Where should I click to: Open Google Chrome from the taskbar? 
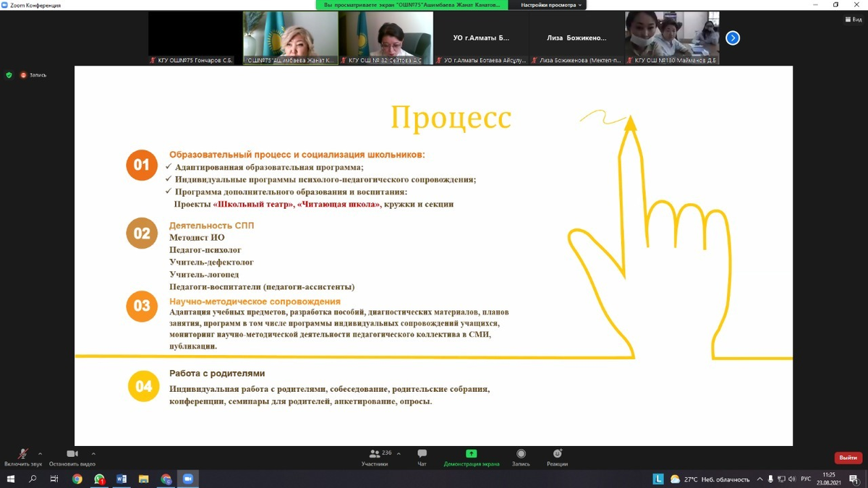click(77, 479)
